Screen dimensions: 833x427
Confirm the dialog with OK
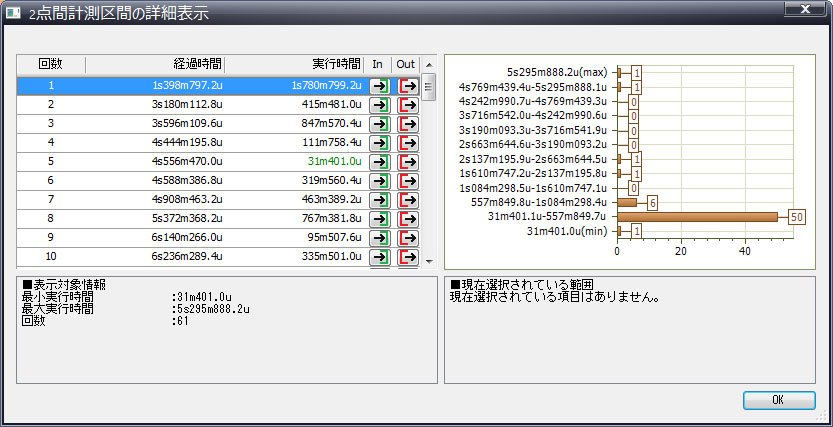tap(779, 400)
